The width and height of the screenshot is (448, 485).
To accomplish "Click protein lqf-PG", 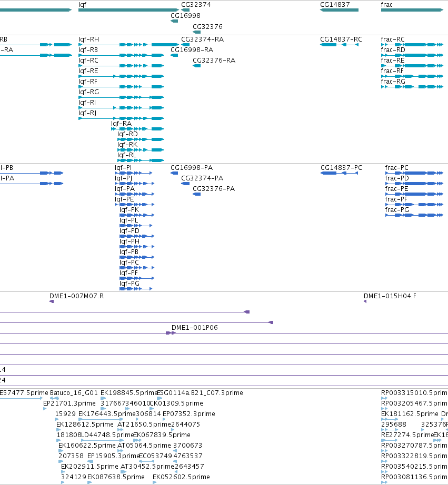I will click(x=130, y=284).
